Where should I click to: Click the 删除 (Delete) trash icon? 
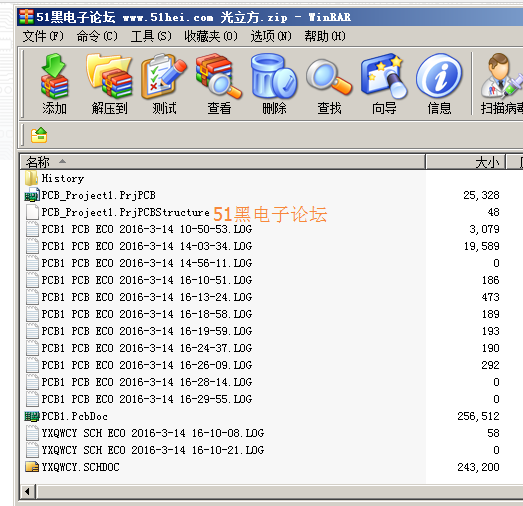tap(274, 76)
